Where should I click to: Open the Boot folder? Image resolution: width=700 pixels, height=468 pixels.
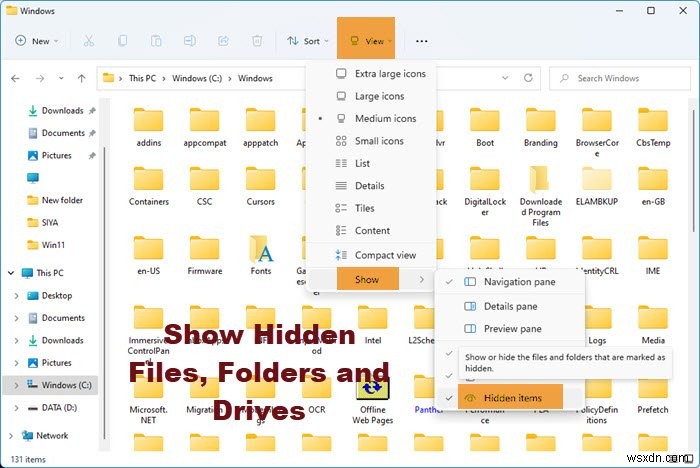click(x=485, y=127)
